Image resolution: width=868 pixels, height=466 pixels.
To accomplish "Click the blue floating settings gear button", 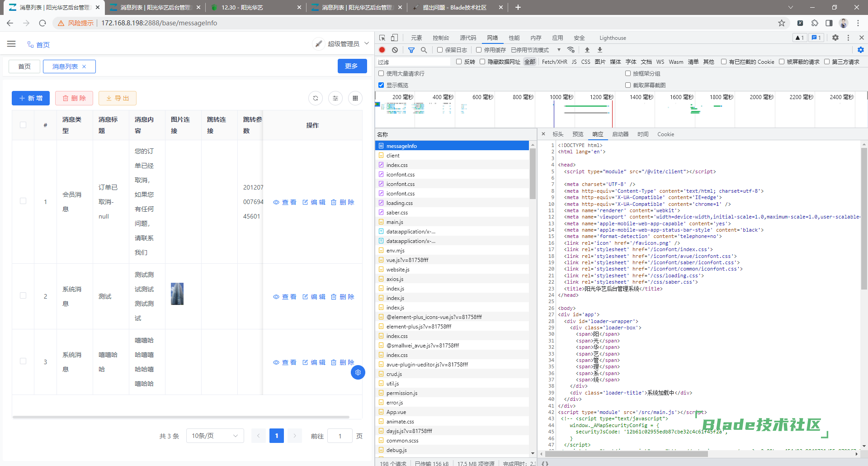I will coord(358,372).
